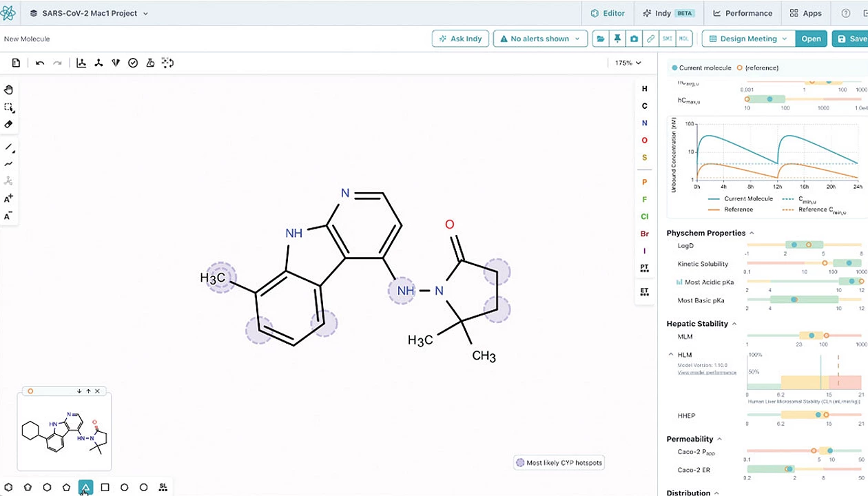Click the Kinetic Solubility range bar
Viewport: 868px width, 496px height.
point(805,263)
